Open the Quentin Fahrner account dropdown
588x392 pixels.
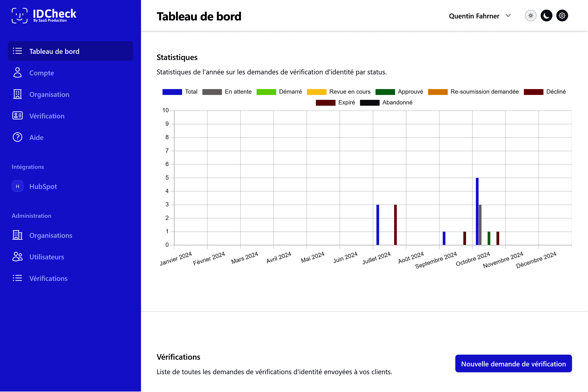click(474, 16)
